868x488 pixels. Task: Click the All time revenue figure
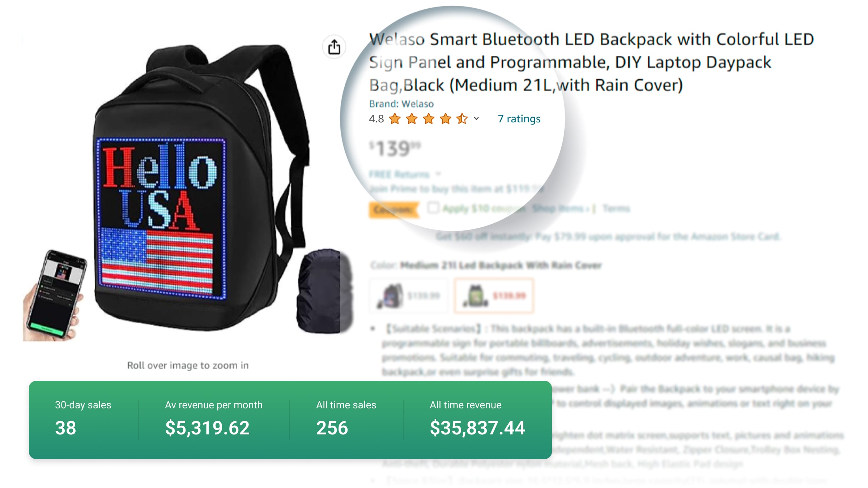[477, 428]
